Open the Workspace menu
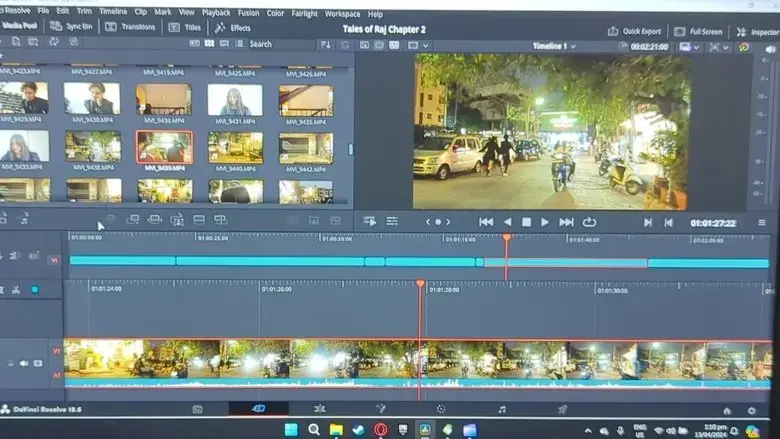The image size is (780, 439). click(x=342, y=14)
